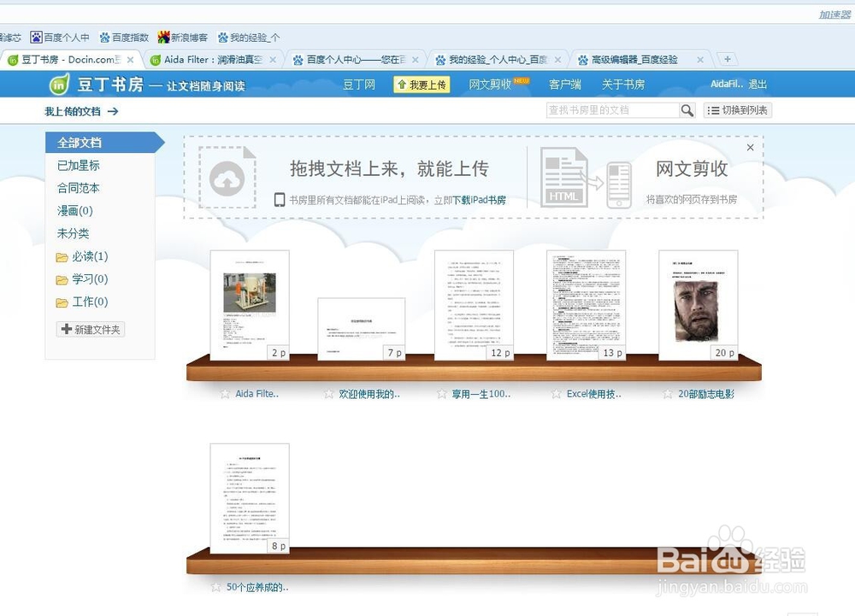Open 百度个人中 bookmark

coord(60,38)
